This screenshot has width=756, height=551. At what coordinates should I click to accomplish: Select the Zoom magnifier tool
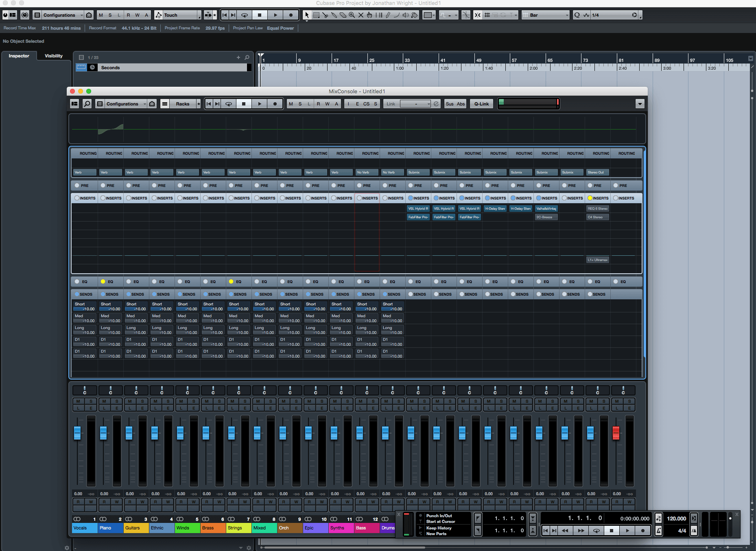pyautogui.click(x=352, y=15)
